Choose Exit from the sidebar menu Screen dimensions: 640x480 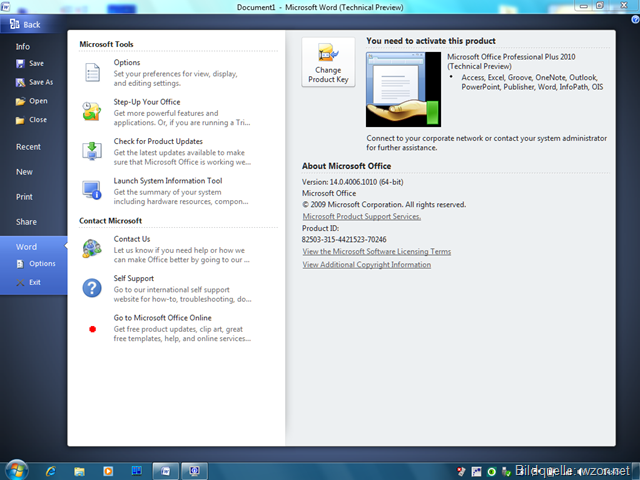tap(35, 282)
